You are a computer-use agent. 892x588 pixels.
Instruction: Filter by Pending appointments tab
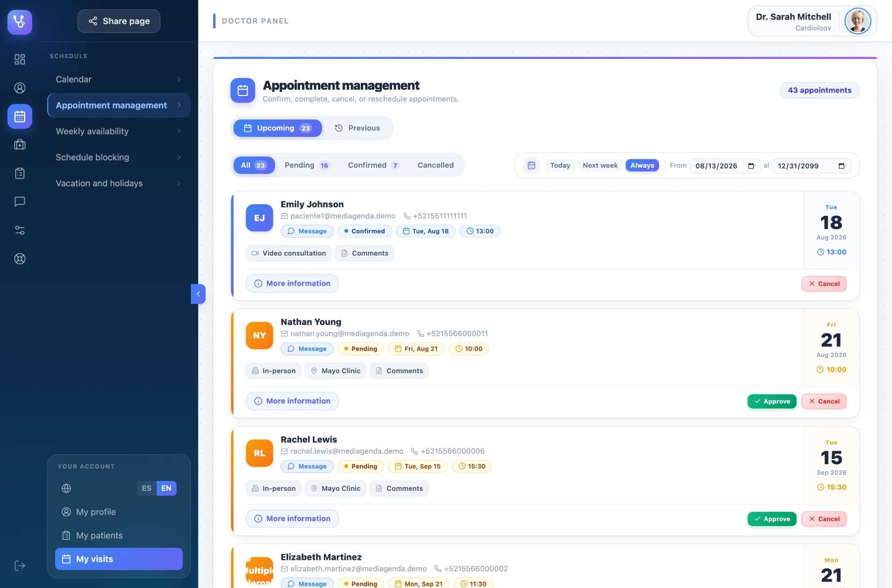point(307,165)
